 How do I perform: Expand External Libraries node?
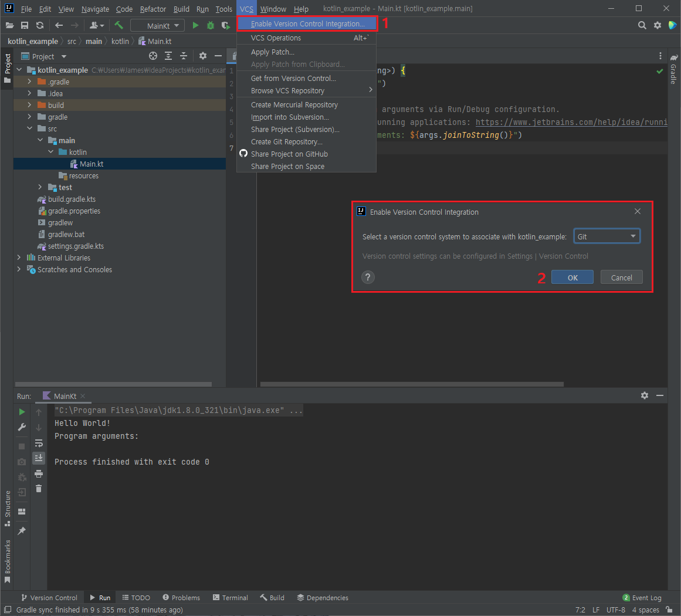tap(19, 257)
